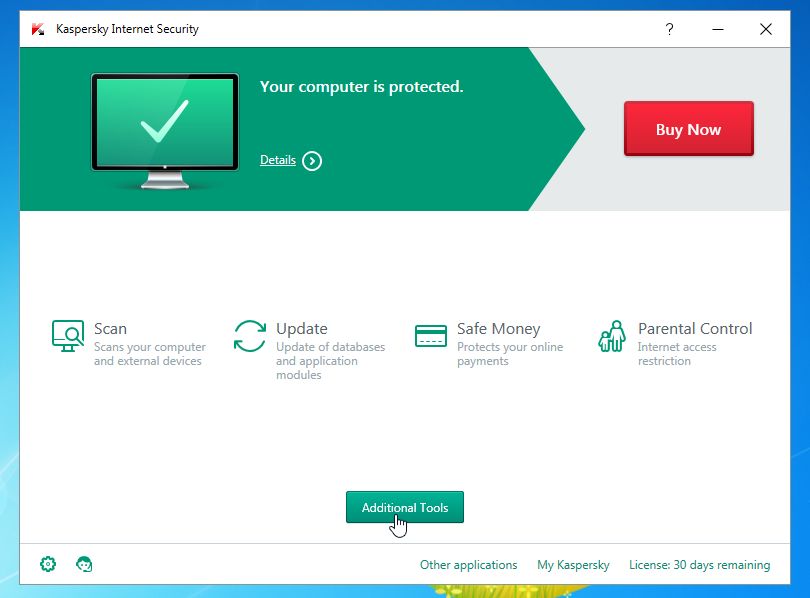Click the Details arrow circle icon
Screen dimensions: 810x598
(312, 161)
